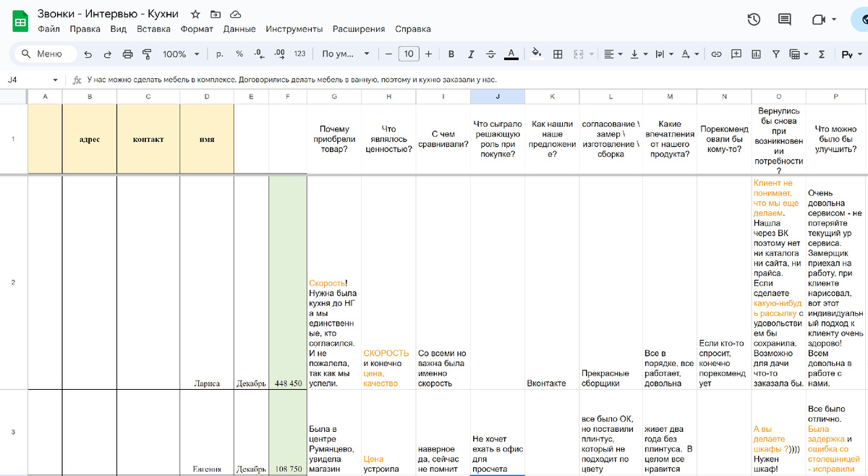Click the insert link icon
The image size is (868, 476).
click(x=717, y=54)
